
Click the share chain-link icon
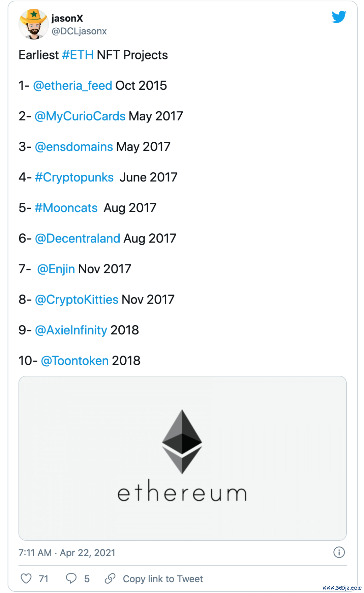coord(110,578)
